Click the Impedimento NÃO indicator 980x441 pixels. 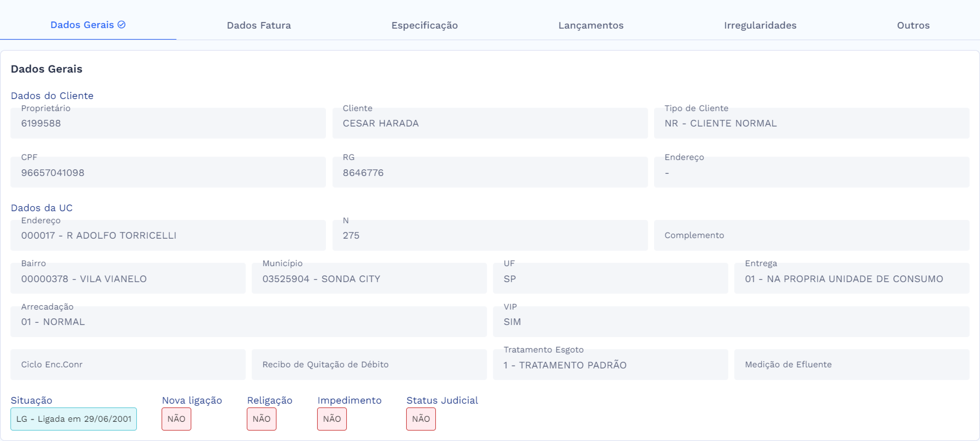click(x=331, y=418)
